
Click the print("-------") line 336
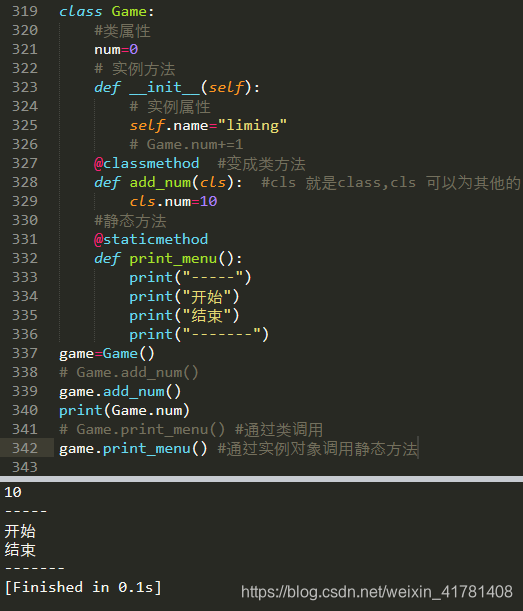[x=199, y=334]
